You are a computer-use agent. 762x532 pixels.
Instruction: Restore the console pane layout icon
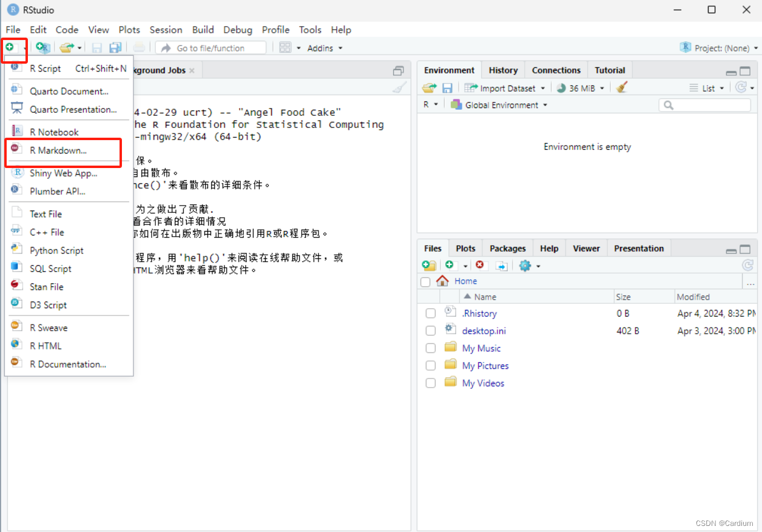(398, 70)
